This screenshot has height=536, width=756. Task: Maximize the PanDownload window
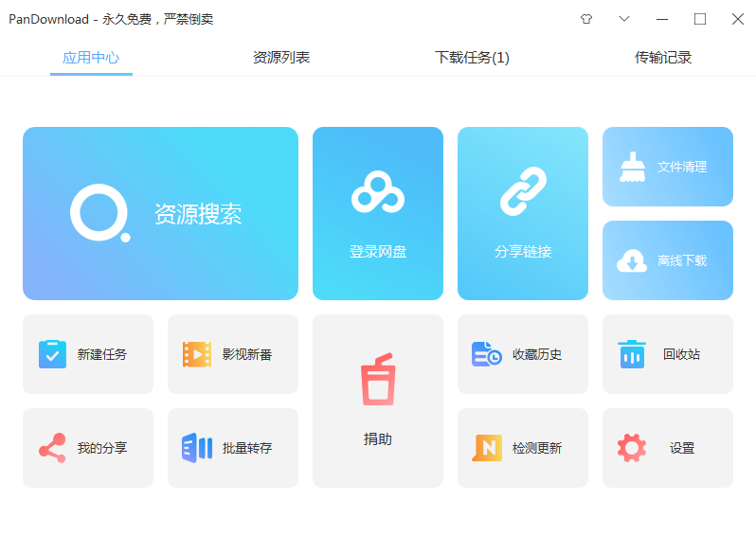click(700, 19)
